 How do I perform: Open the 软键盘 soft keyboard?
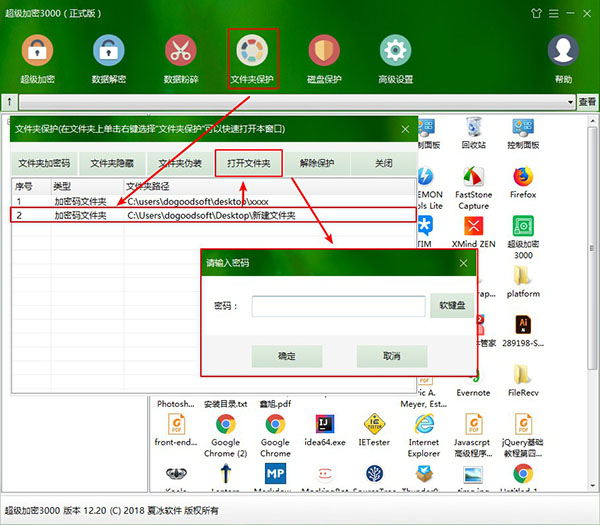pyautogui.click(x=452, y=306)
